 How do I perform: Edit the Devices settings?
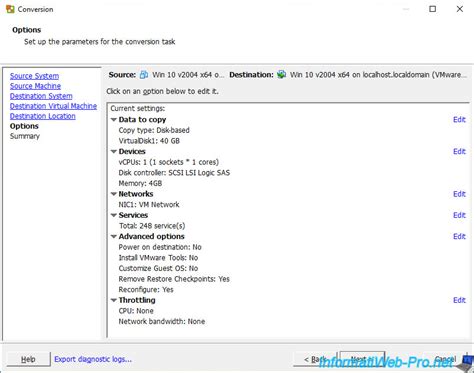[459, 152]
